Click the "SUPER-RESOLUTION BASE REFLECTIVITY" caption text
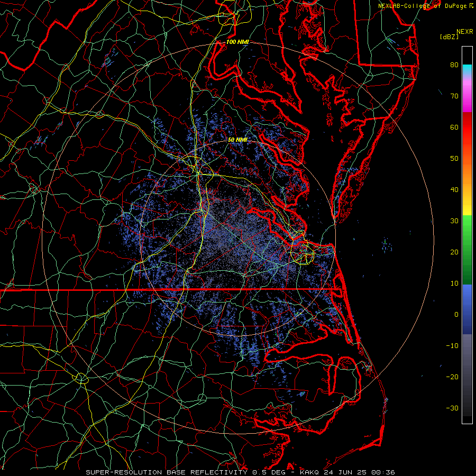Image resolution: width=476 pixels, height=476 pixels. point(167,472)
